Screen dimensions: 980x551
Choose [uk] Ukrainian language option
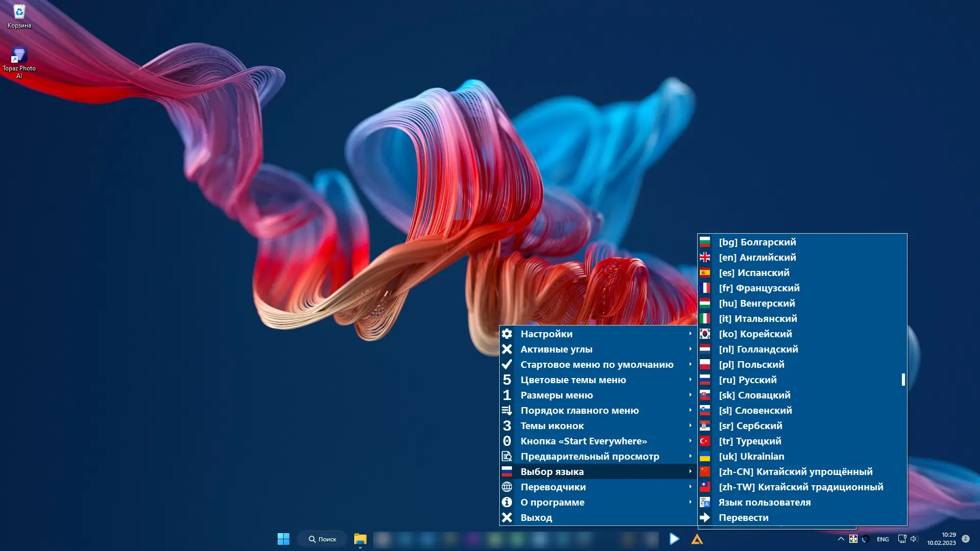click(x=751, y=456)
